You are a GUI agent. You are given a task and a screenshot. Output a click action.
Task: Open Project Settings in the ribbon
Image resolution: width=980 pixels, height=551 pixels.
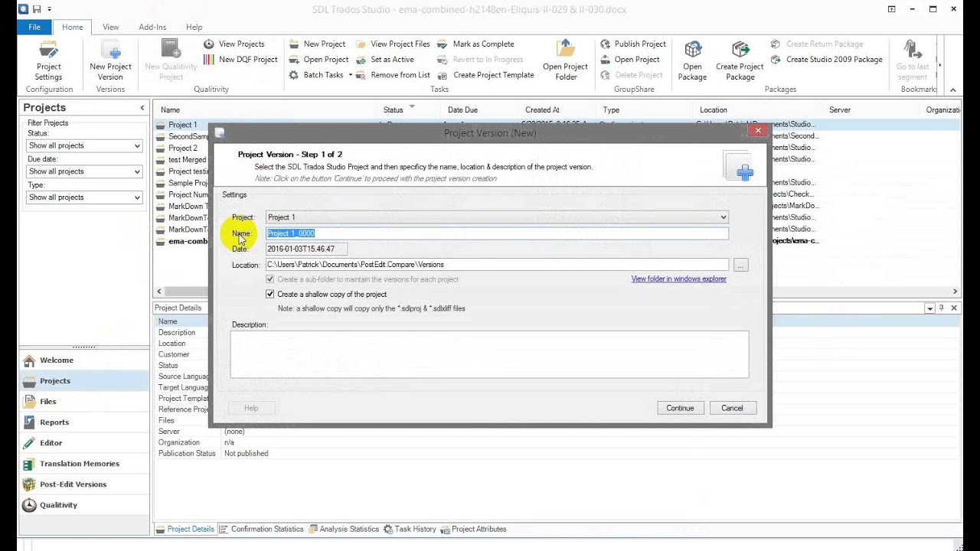point(48,61)
